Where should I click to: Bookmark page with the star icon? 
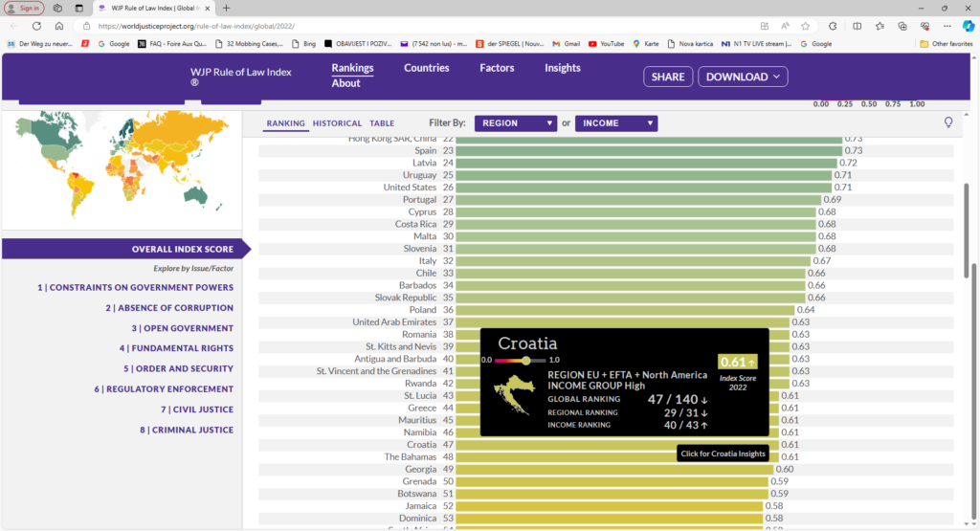click(806, 26)
